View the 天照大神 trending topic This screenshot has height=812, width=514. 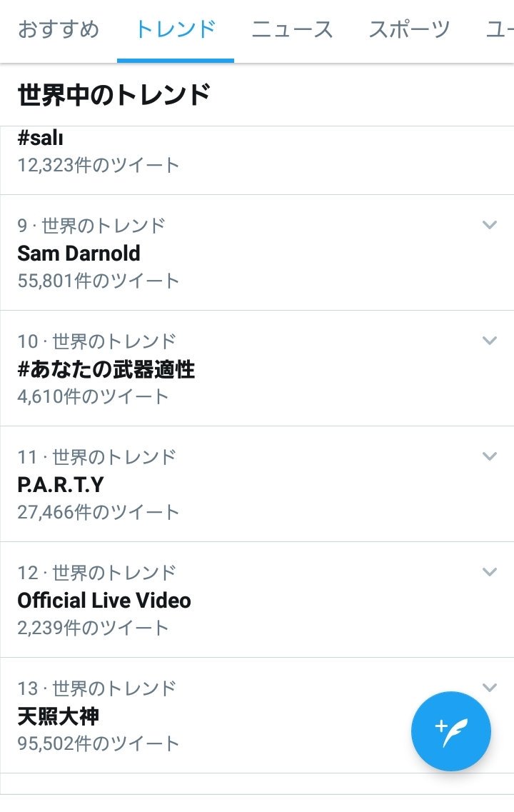tap(59, 716)
